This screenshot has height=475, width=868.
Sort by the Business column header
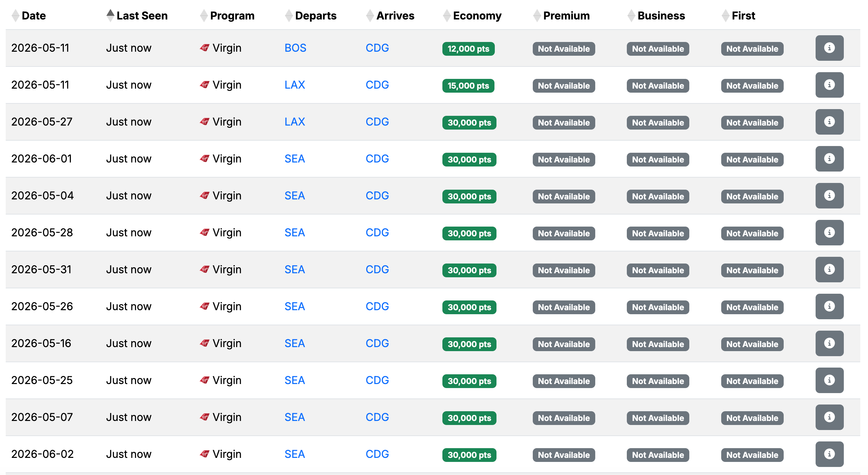pyautogui.click(x=661, y=16)
